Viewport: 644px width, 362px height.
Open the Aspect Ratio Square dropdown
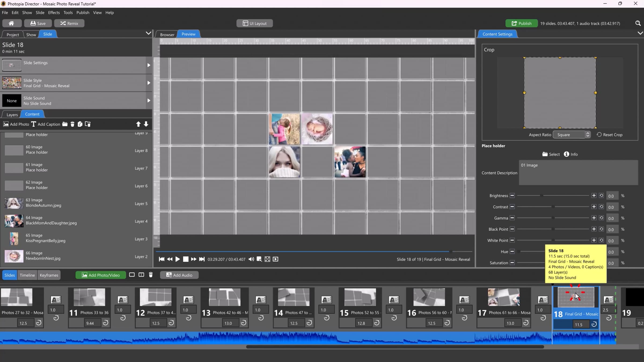pyautogui.click(x=572, y=135)
